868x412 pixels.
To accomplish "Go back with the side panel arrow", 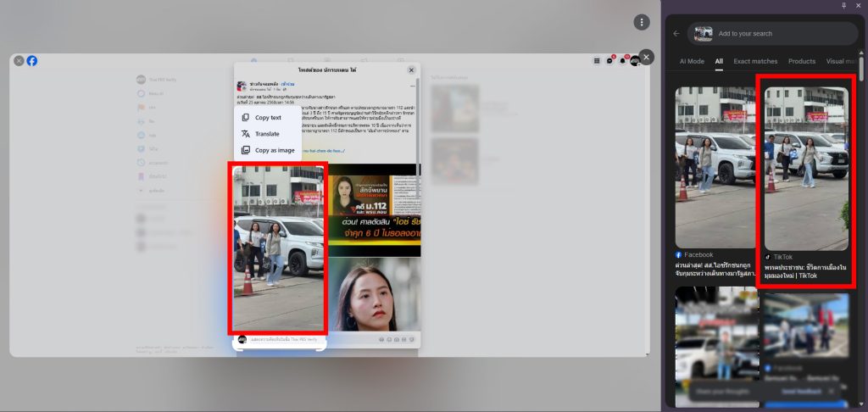I will coord(676,34).
